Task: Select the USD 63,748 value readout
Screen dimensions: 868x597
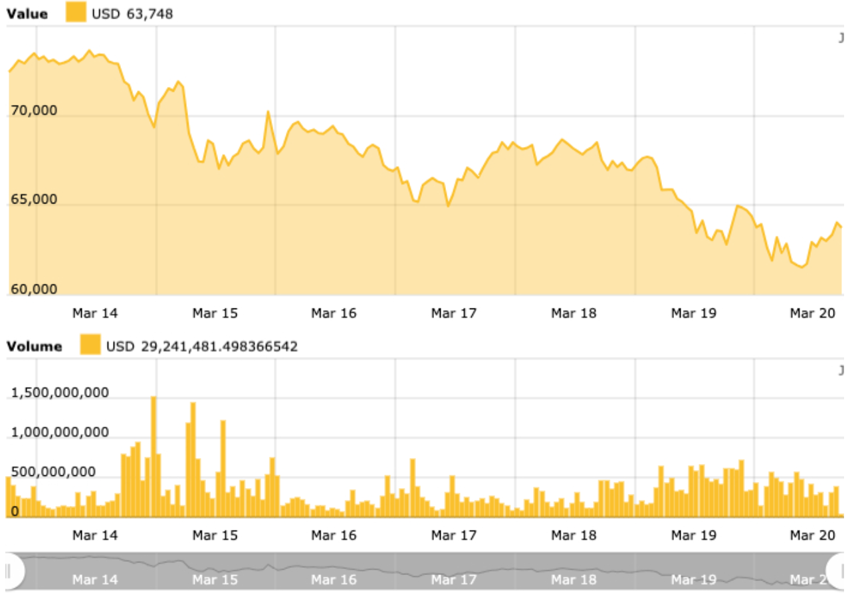Action: [132, 13]
